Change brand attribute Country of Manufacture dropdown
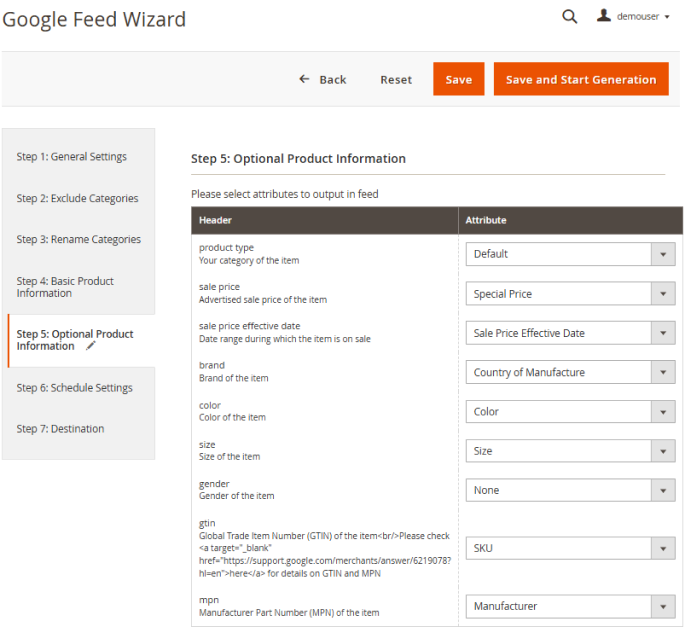 (570, 373)
